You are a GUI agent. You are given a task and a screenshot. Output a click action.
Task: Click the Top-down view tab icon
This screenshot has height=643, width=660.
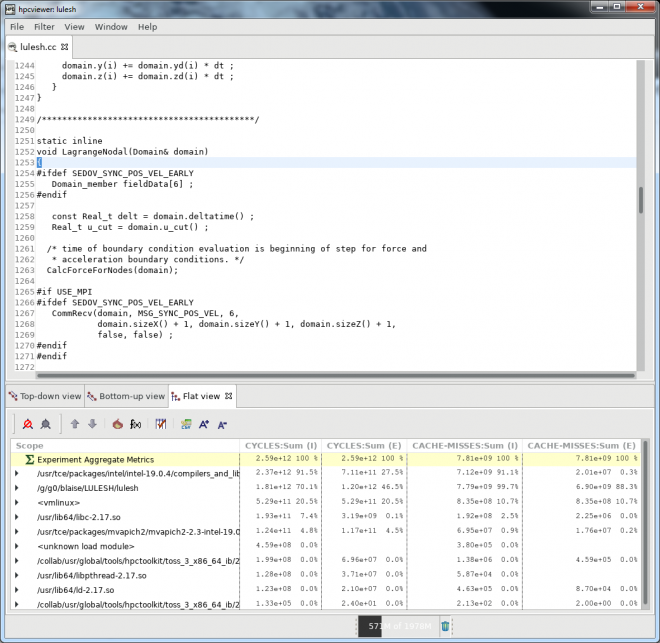[x=13, y=396]
